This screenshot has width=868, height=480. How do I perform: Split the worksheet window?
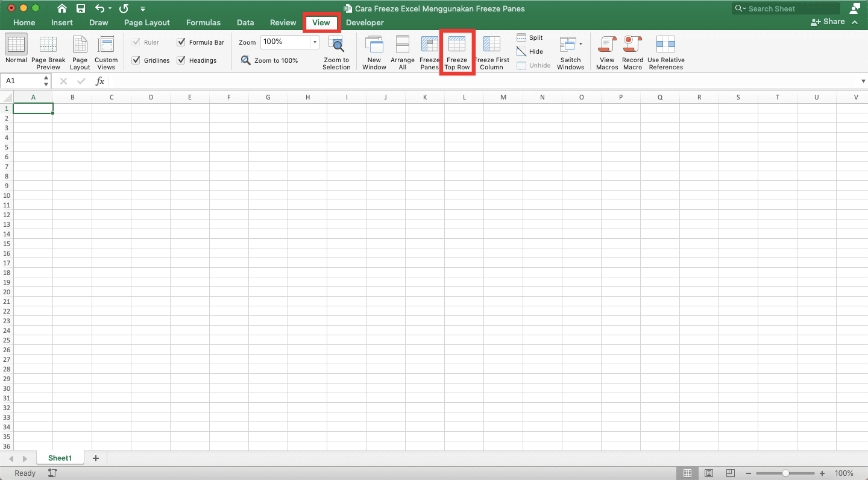click(530, 37)
